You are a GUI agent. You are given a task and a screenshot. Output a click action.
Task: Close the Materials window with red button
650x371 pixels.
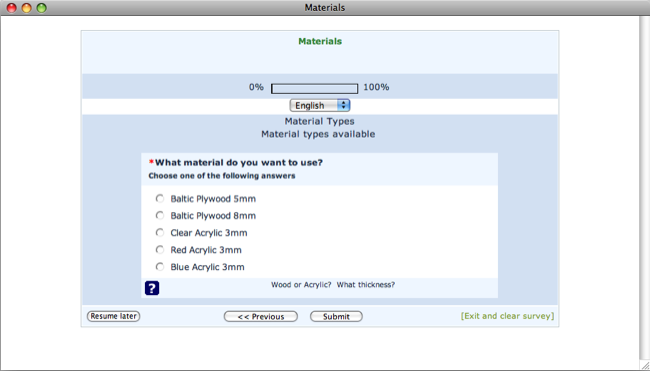coord(12,8)
